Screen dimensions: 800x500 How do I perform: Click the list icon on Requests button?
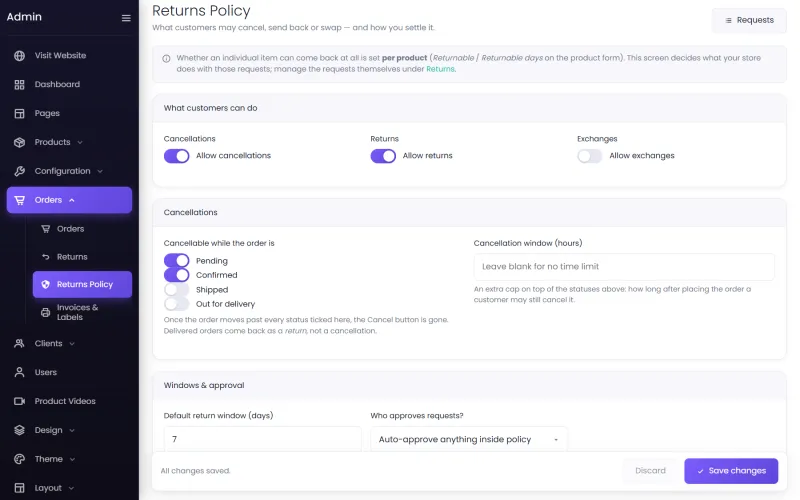coord(729,20)
